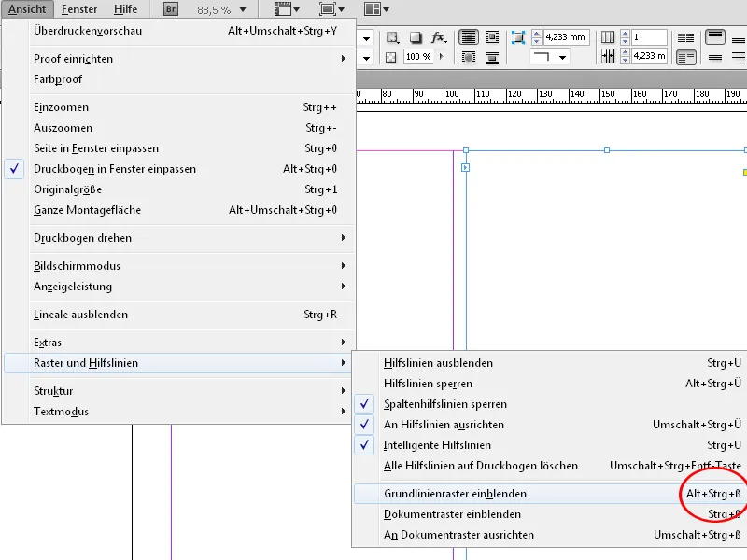Choose Hilfslinien ausblenden
Image resolution: width=747 pixels, height=560 pixels.
click(548, 363)
